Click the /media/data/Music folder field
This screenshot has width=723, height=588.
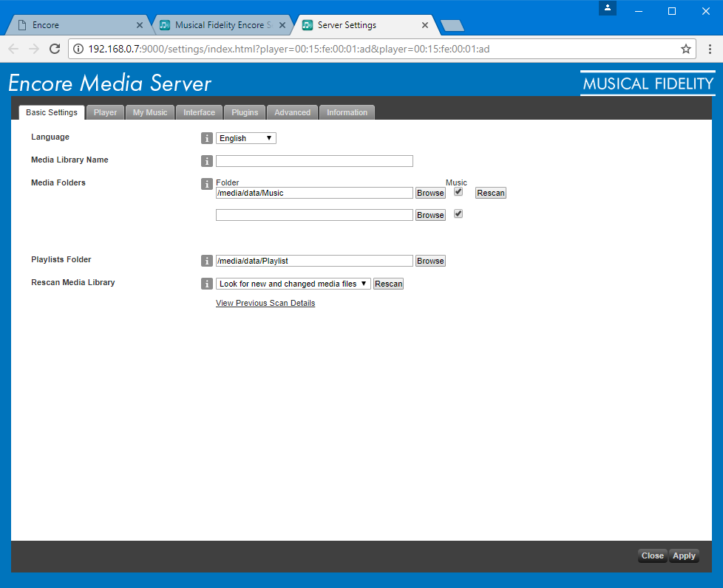click(314, 193)
